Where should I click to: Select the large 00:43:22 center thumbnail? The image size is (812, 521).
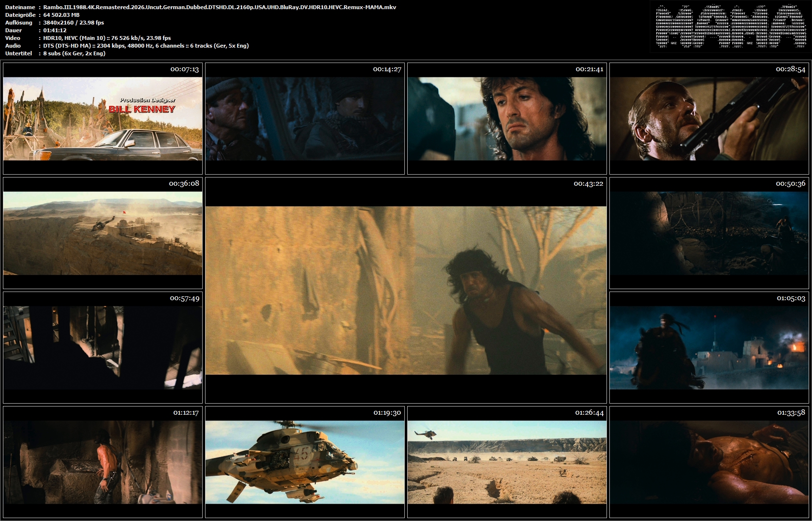click(x=406, y=290)
